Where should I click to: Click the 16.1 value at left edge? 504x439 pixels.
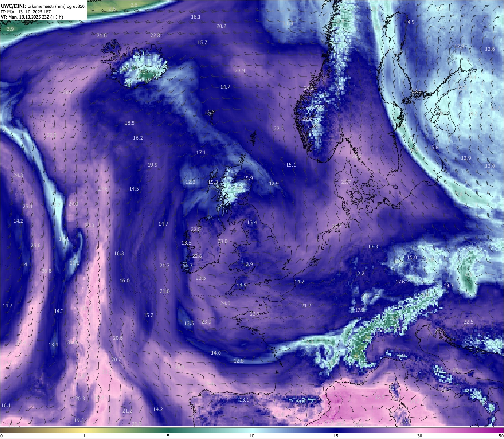6,406
